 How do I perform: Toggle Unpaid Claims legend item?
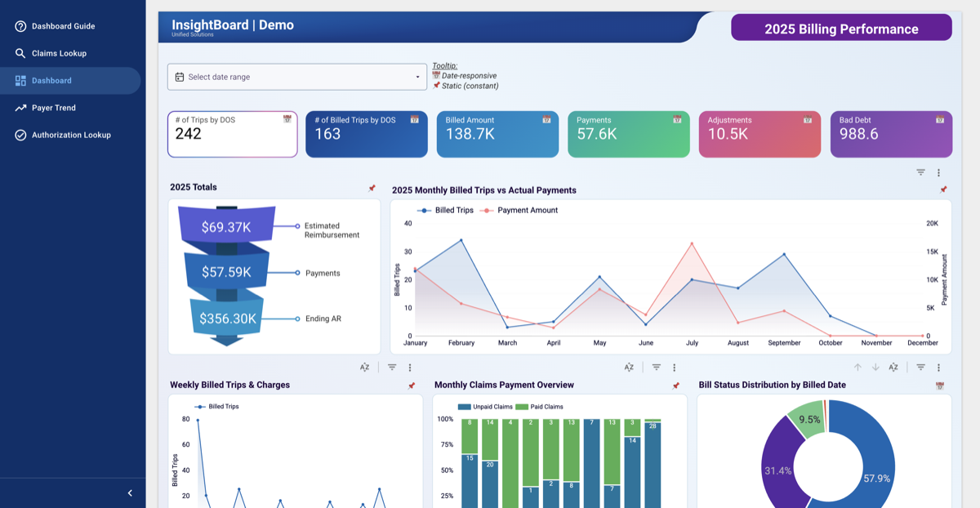[485, 406]
